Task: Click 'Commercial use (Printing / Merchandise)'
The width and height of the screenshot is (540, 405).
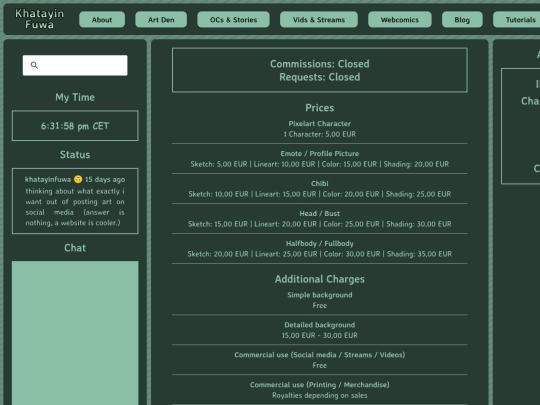Action: (x=320, y=385)
